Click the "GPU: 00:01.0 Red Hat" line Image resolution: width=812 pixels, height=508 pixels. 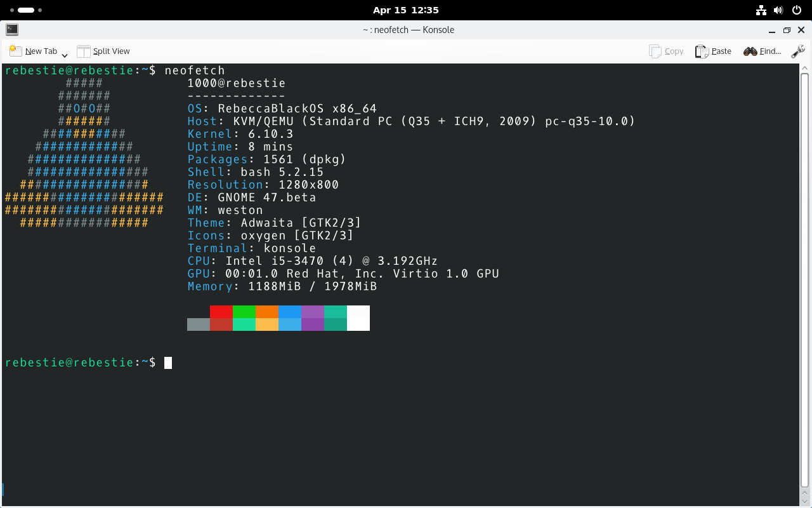click(x=343, y=274)
